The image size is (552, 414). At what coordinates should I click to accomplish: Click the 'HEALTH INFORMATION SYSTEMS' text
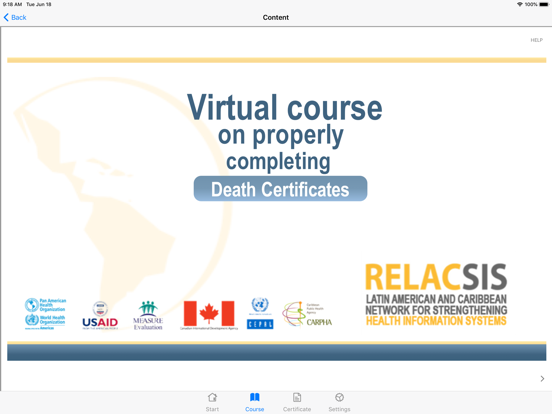click(x=436, y=321)
